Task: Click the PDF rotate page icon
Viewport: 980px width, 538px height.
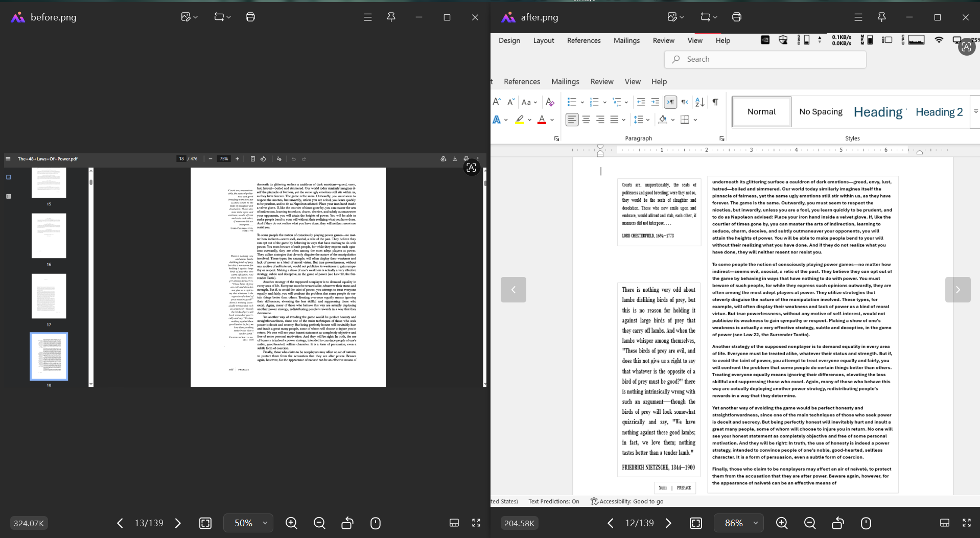Action: (x=263, y=159)
